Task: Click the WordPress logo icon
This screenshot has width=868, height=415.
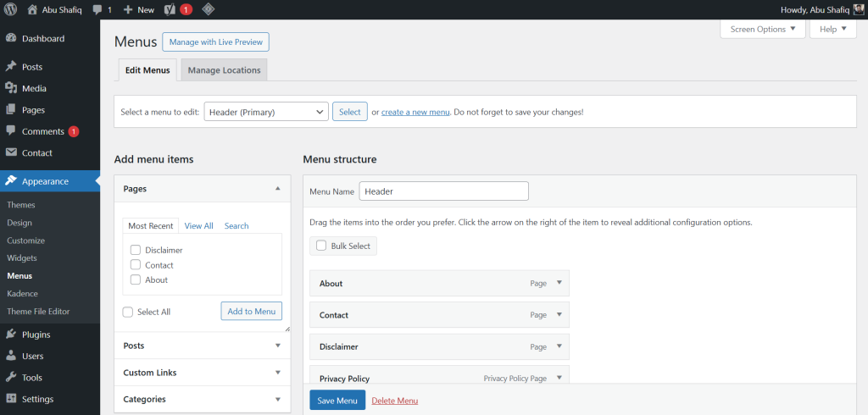Action: click(x=10, y=9)
